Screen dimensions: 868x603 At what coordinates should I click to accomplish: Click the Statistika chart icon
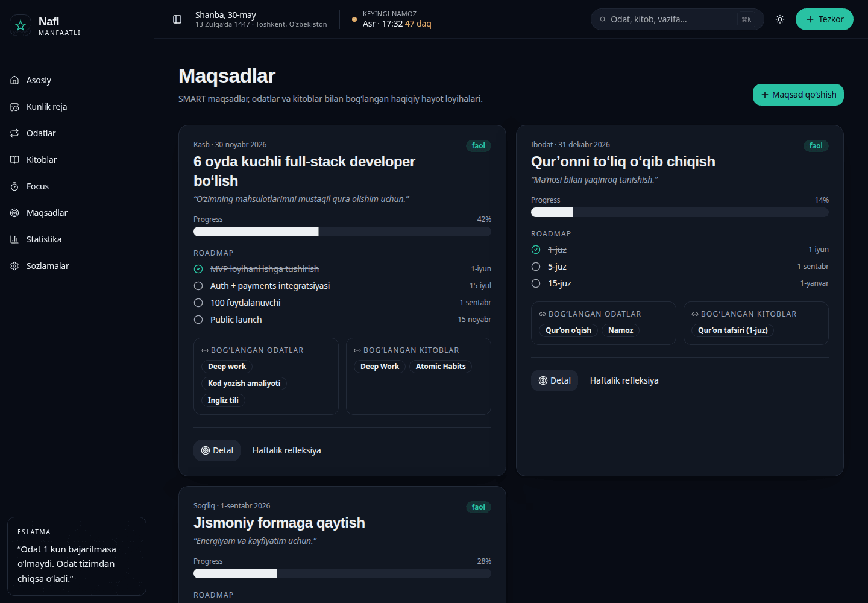(x=14, y=239)
